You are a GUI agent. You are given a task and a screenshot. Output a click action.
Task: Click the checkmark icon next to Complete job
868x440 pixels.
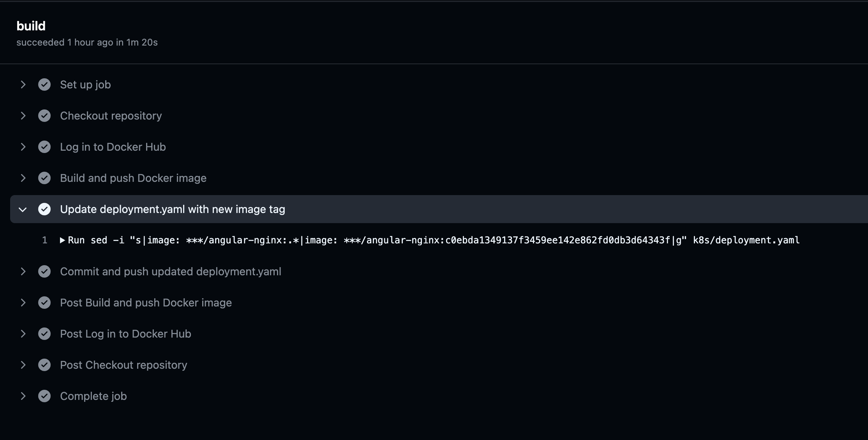(x=44, y=396)
